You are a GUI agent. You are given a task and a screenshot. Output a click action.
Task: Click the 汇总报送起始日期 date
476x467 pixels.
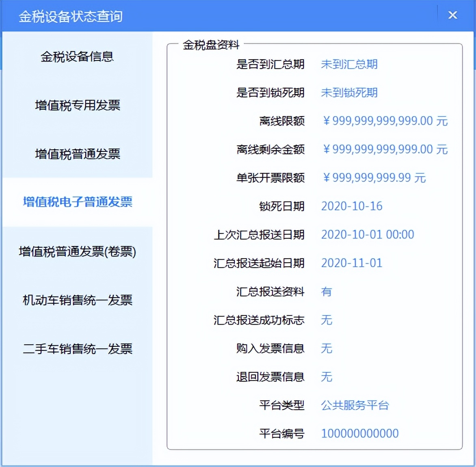(x=352, y=263)
